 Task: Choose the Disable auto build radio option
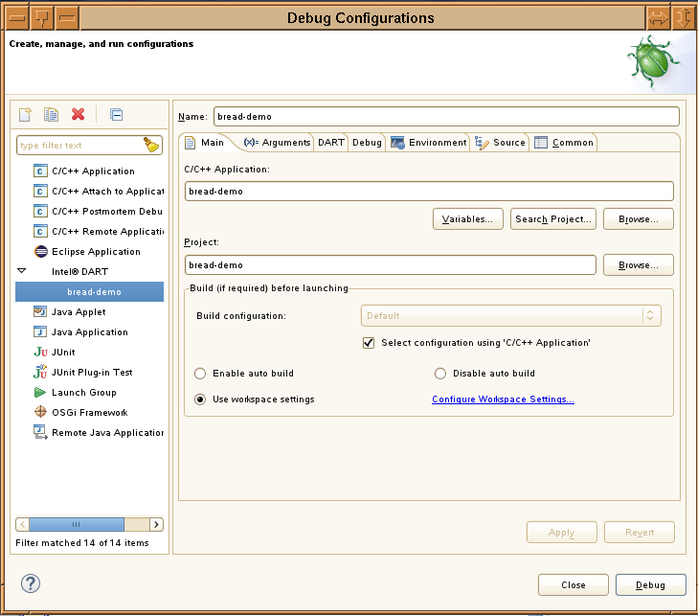click(440, 374)
